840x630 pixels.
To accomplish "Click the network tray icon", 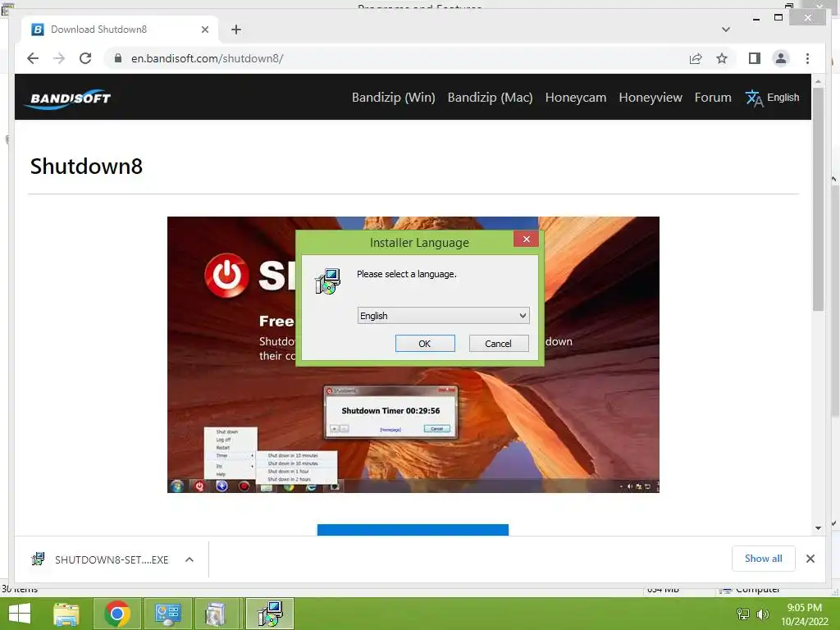I will pos(743,614).
